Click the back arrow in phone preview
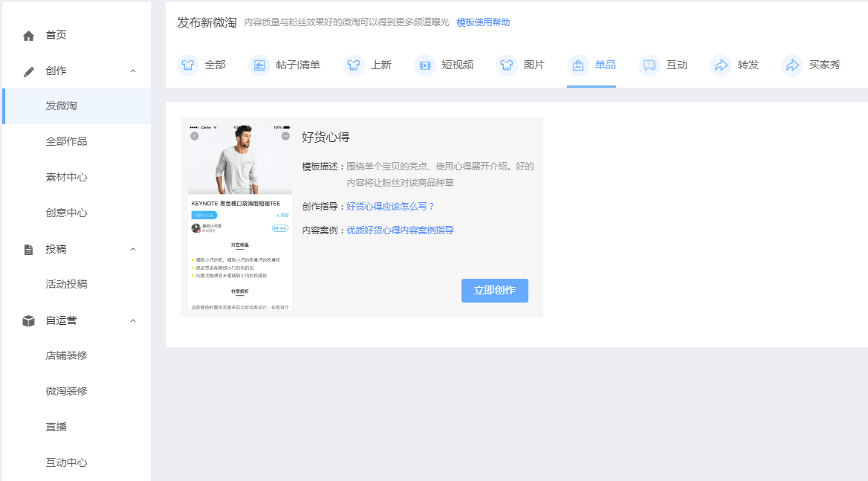Viewport: 868px width, 481px height. pyautogui.click(x=194, y=136)
